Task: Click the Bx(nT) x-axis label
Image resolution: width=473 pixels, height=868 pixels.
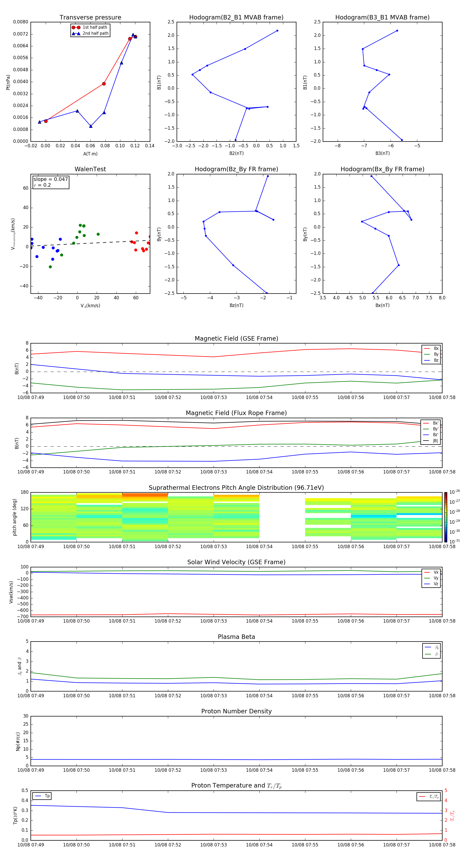Action: click(382, 305)
